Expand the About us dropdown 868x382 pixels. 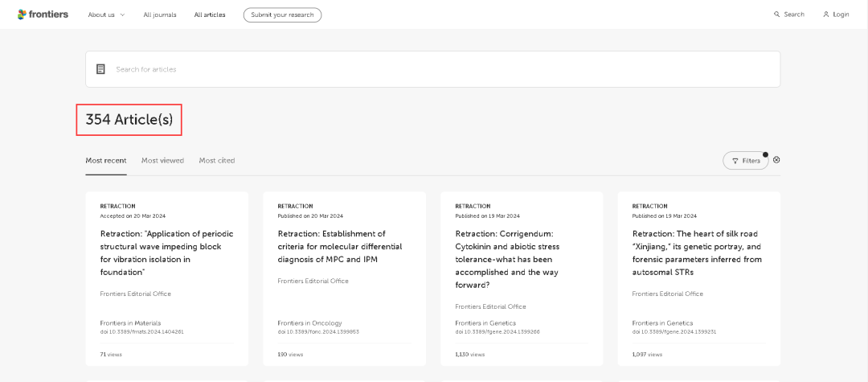tap(106, 15)
